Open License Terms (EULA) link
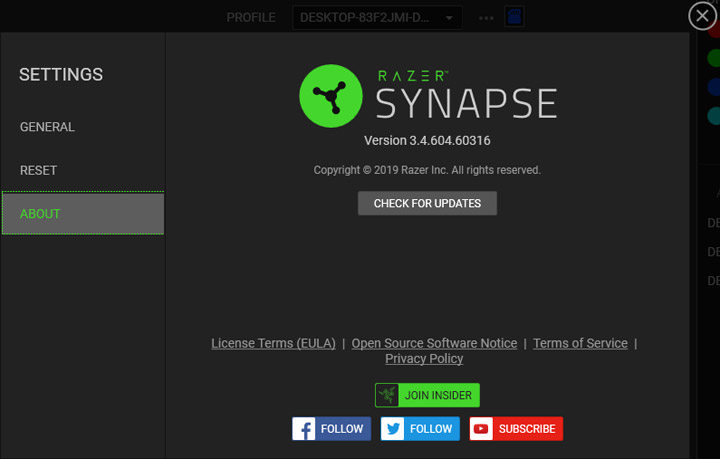 tap(273, 343)
